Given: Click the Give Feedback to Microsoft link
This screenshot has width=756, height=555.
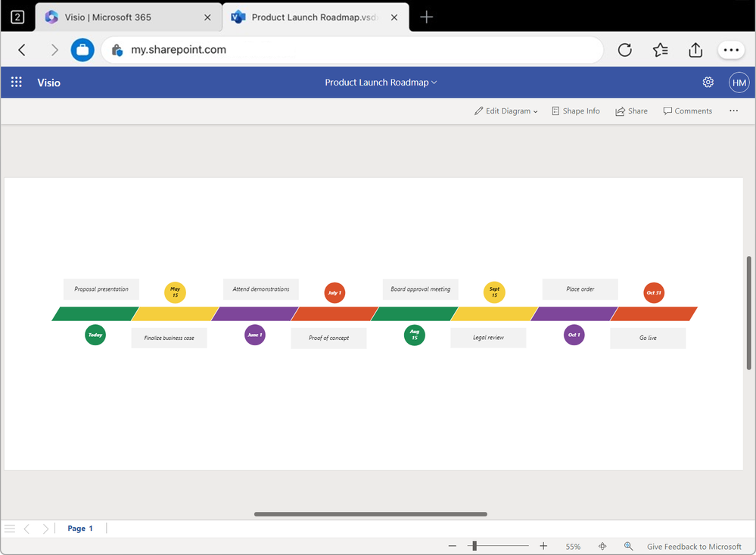Looking at the screenshot, I should [694, 546].
